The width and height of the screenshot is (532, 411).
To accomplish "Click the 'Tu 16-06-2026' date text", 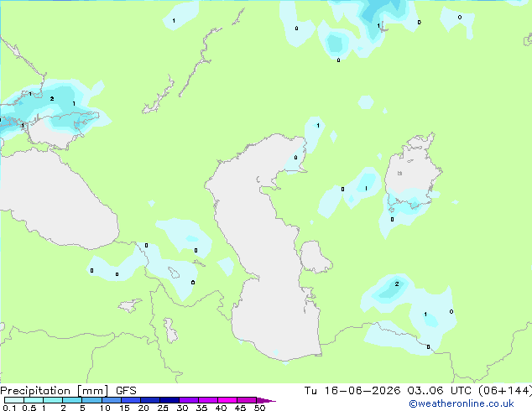I will pyautogui.click(x=352, y=391).
